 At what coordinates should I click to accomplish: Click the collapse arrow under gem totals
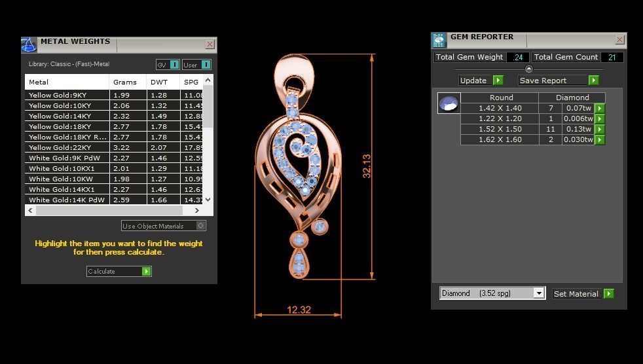coord(529,69)
